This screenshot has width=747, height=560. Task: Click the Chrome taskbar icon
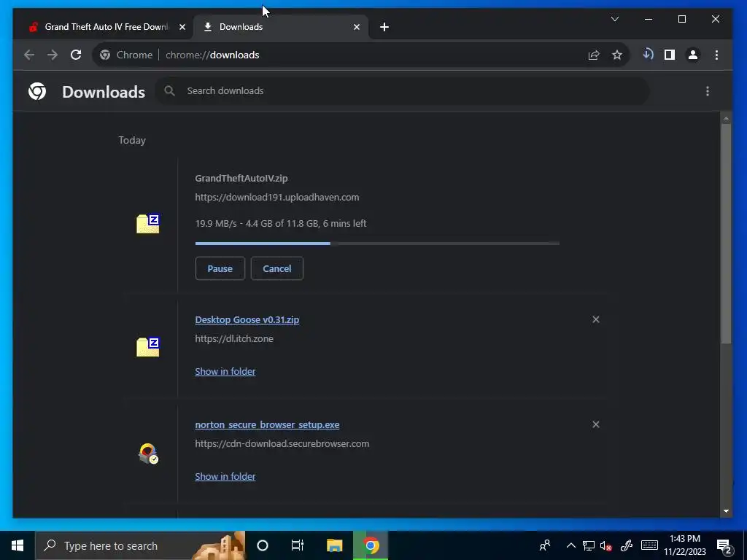[371, 545]
